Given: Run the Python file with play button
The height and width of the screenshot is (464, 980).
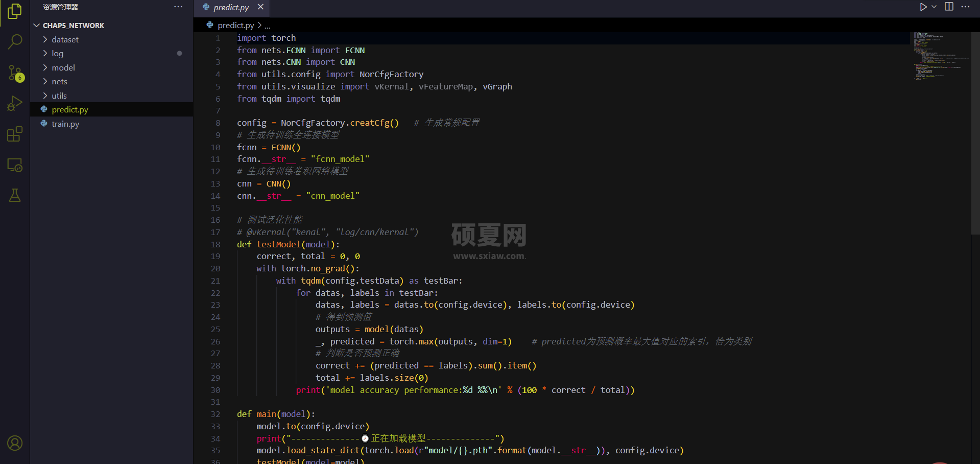Looking at the screenshot, I should (x=923, y=7).
